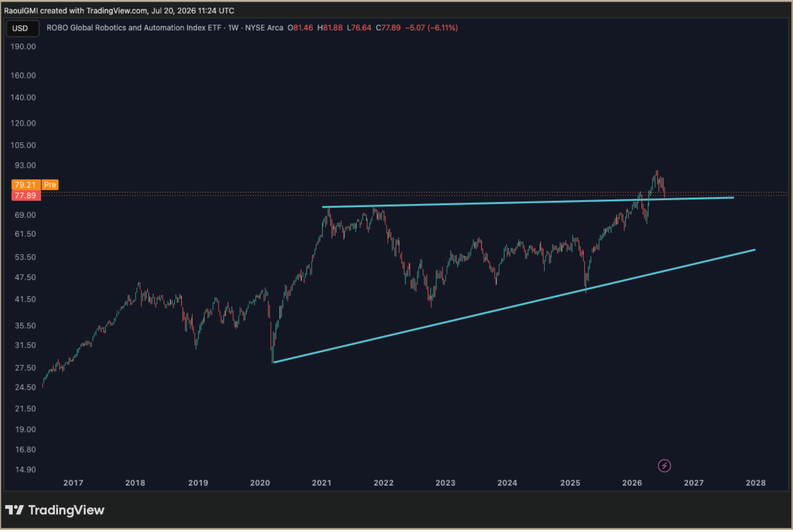Click the low value L76.64
The width and height of the screenshot is (793, 532).
pos(359,28)
